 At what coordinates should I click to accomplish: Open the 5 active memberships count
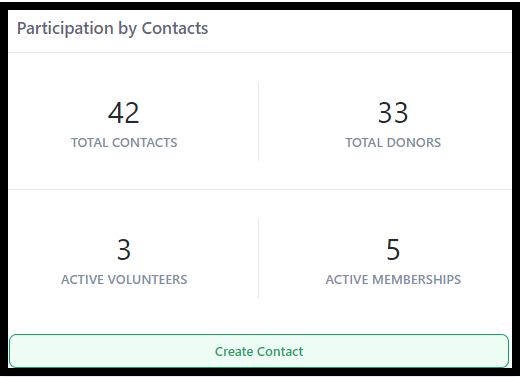point(393,250)
